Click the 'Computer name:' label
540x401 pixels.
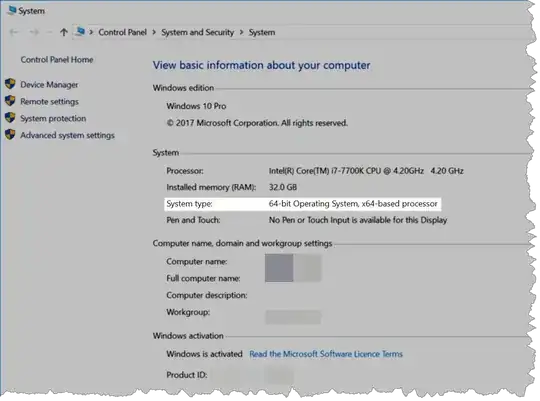[197, 262]
